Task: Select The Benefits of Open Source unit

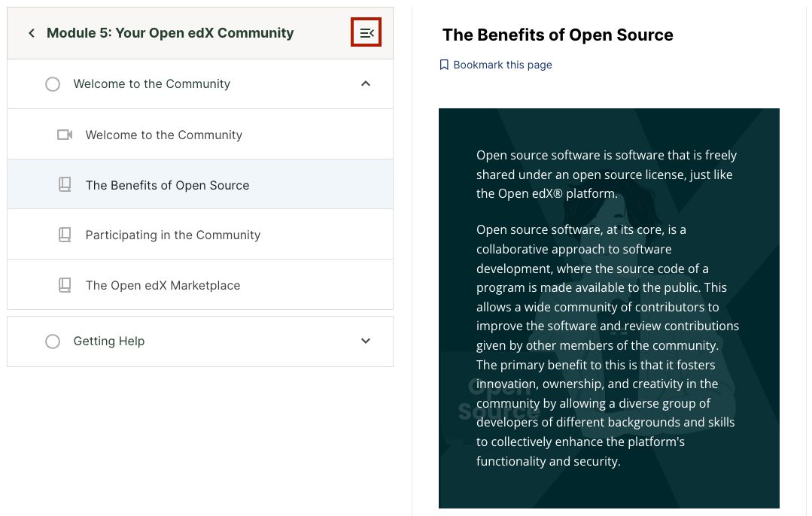Action: pyautogui.click(x=167, y=185)
